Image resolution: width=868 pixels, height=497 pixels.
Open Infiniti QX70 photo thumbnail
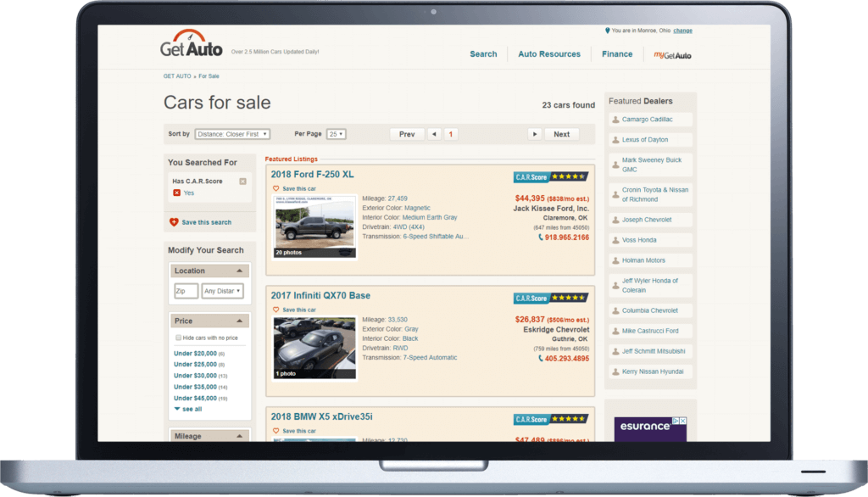tap(315, 348)
